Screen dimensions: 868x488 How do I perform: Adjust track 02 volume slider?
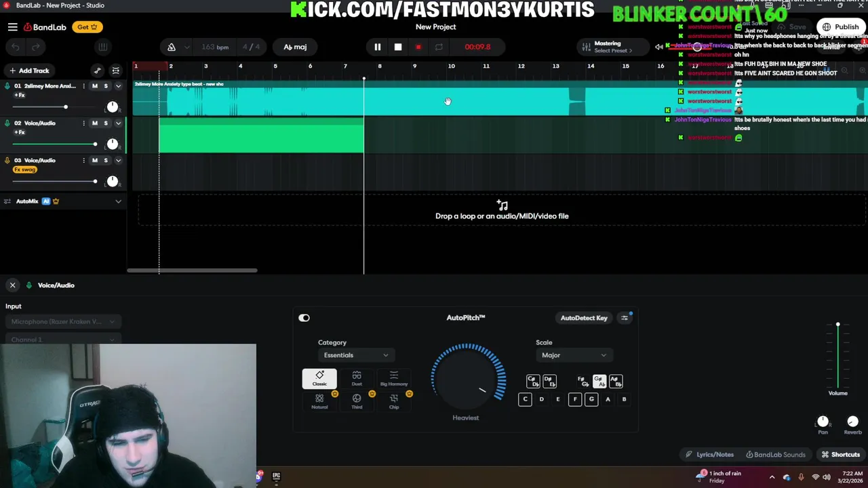pos(54,144)
